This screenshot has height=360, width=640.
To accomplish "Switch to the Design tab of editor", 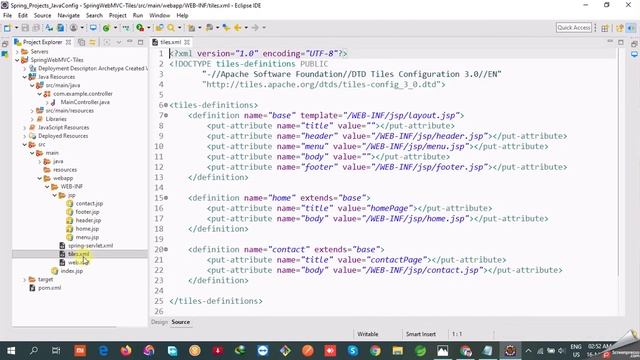I will point(159,322).
